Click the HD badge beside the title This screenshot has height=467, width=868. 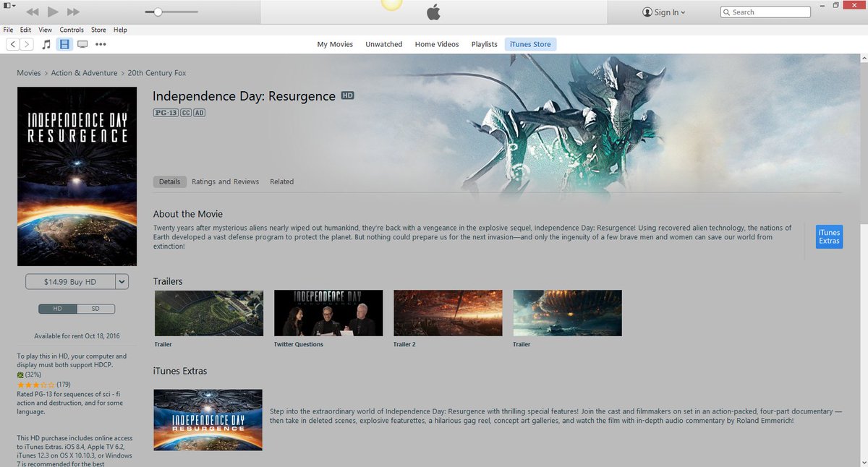347,96
